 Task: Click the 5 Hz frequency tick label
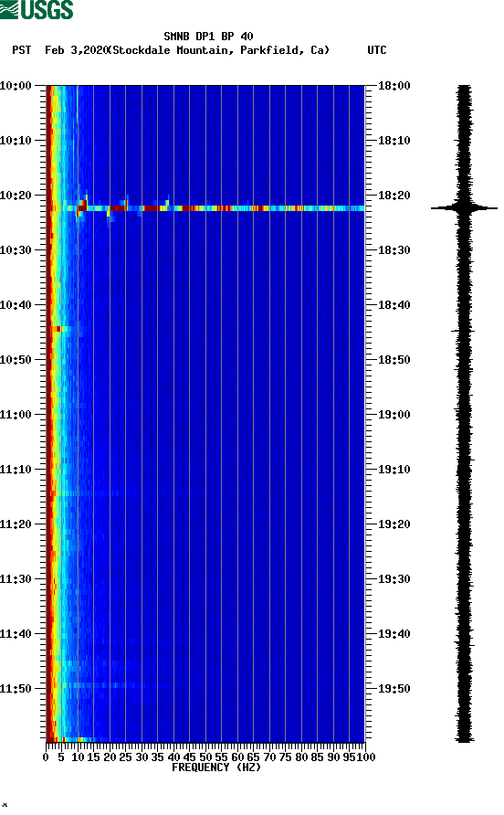pos(61,757)
